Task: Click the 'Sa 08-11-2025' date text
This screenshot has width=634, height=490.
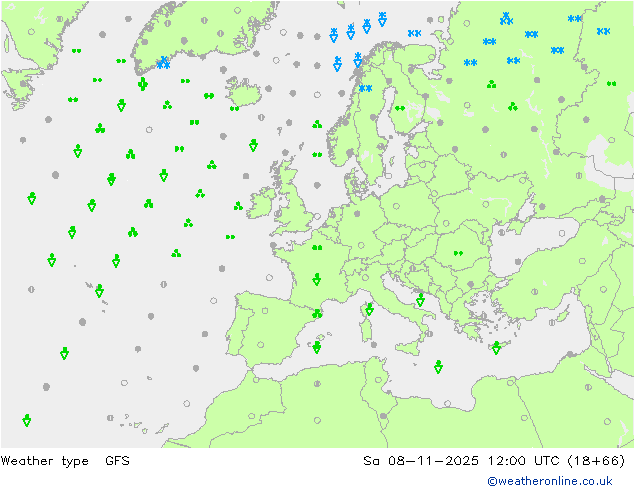Action: (x=421, y=460)
